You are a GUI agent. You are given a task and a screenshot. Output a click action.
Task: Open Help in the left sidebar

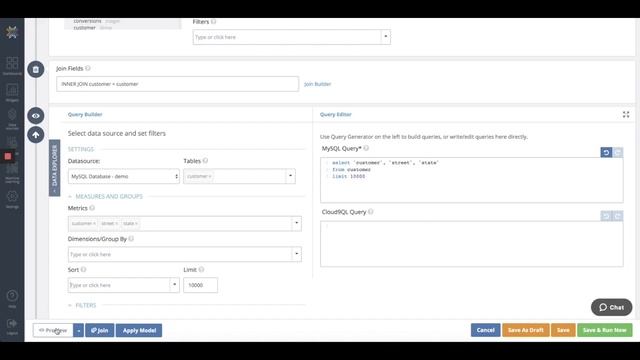[x=12, y=298]
